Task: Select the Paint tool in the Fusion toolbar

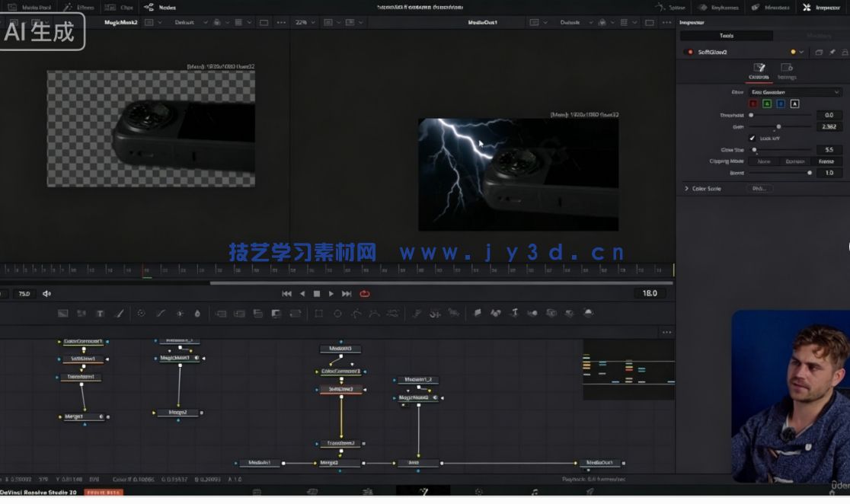Action: (118, 313)
